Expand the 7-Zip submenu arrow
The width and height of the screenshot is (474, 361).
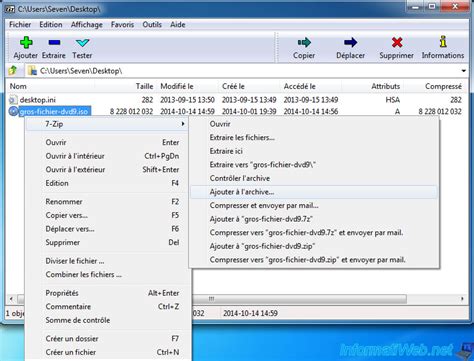coord(183,124)
